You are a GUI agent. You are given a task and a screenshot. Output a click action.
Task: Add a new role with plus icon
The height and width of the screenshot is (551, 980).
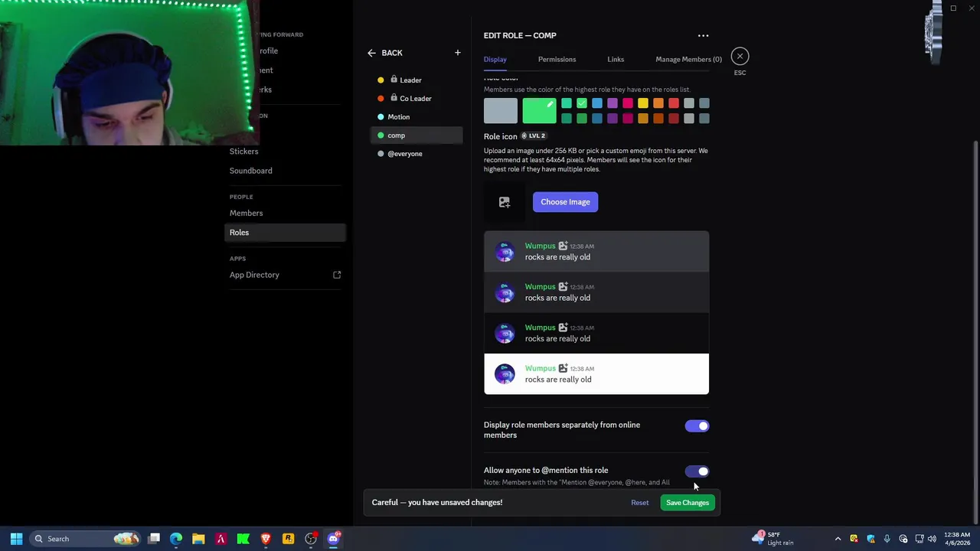point(458,53)
